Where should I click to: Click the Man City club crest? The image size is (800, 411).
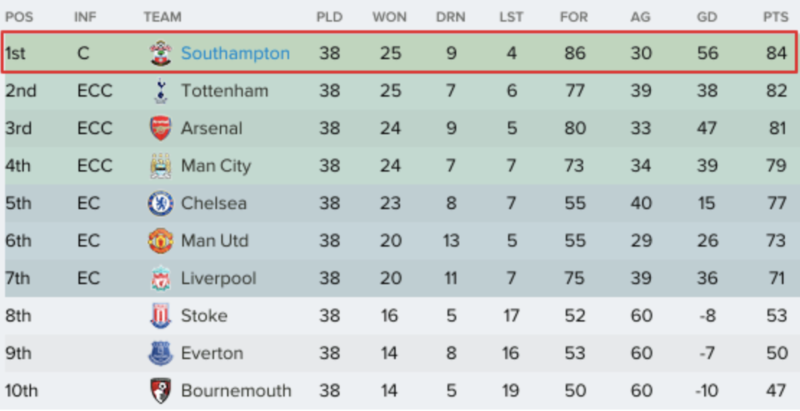pos(161,166)
